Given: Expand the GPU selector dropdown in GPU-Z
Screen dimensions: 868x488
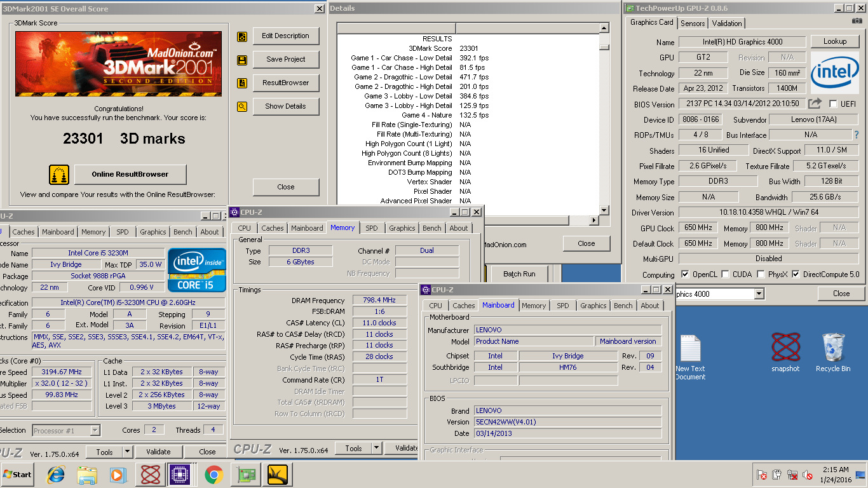Looking at the screenshot, I should tap(758, 294).
